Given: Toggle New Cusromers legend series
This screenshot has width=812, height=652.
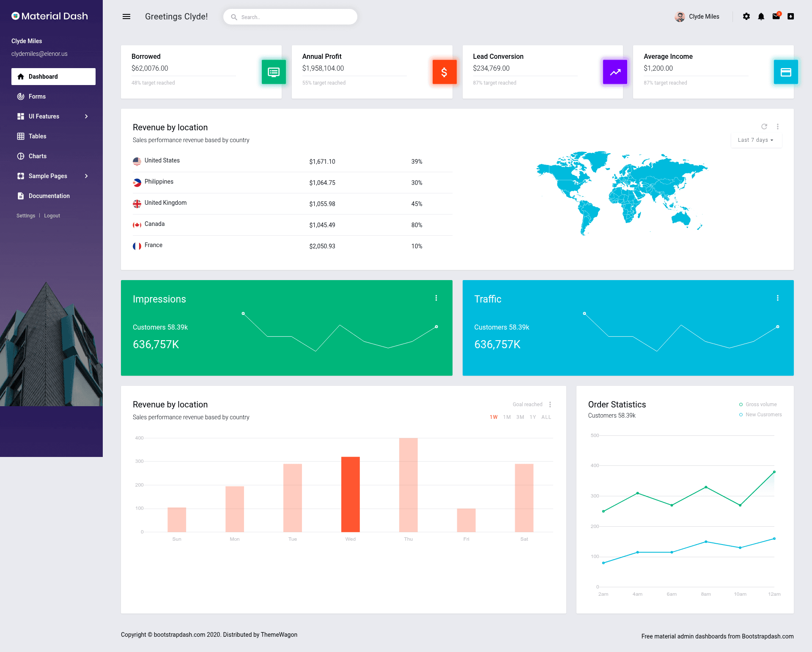Looking at the screenshot, I should pyautogui.click(x=760, y=415).
